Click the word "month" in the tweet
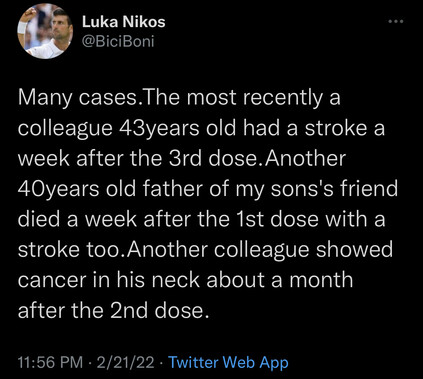This screenshot has height=379, width=423. point(321,280)
